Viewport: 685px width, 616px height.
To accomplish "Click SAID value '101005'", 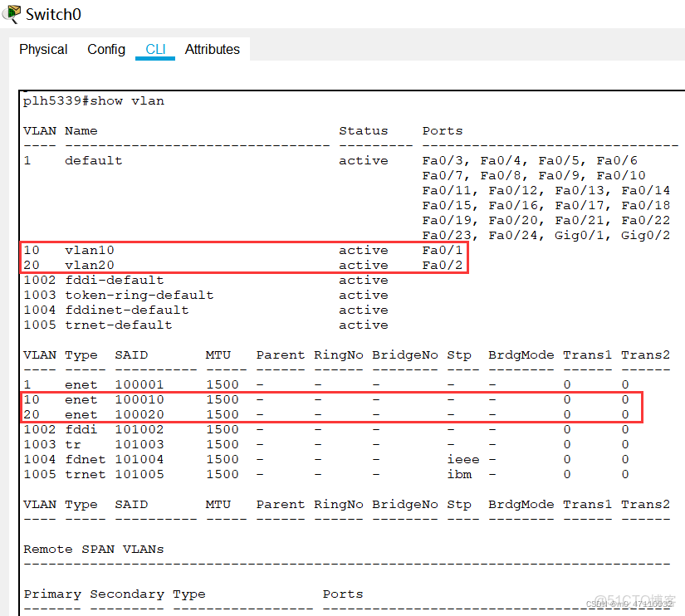I will pyautogui.click(x=139, y=474).
